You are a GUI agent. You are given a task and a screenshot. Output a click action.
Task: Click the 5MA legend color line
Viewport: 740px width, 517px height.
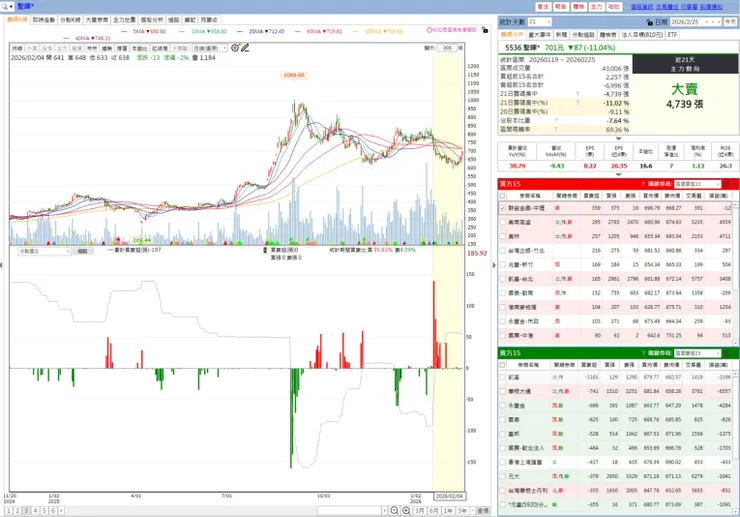(124, 32)
